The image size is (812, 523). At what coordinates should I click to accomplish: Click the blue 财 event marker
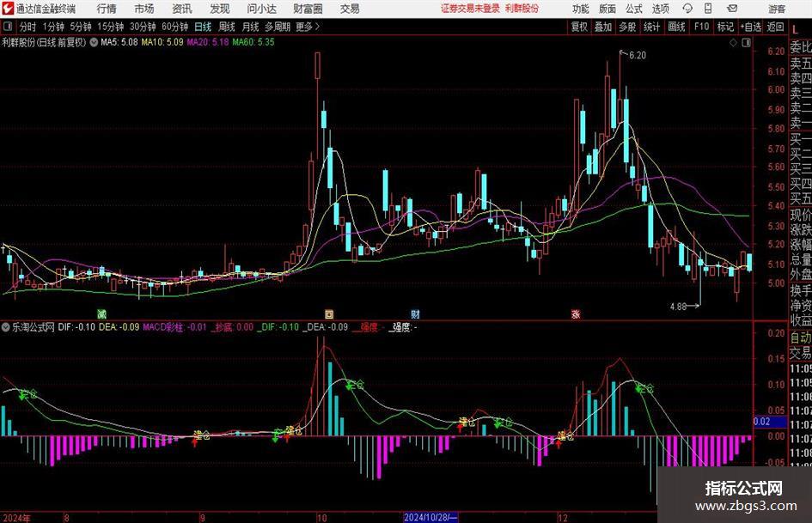coord(415,313)
